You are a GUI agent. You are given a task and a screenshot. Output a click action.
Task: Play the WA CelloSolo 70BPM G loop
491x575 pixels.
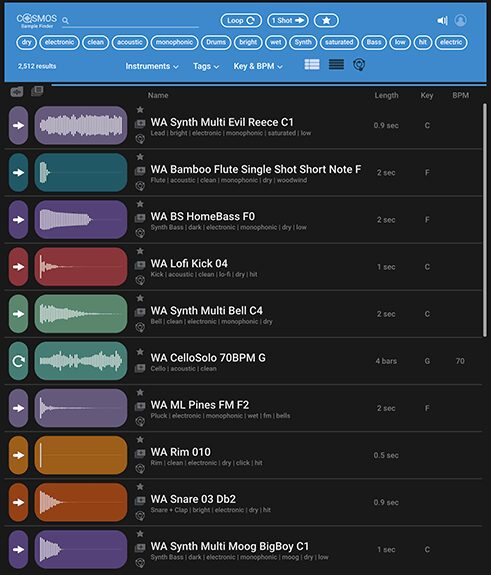click(x=18, y=361)
